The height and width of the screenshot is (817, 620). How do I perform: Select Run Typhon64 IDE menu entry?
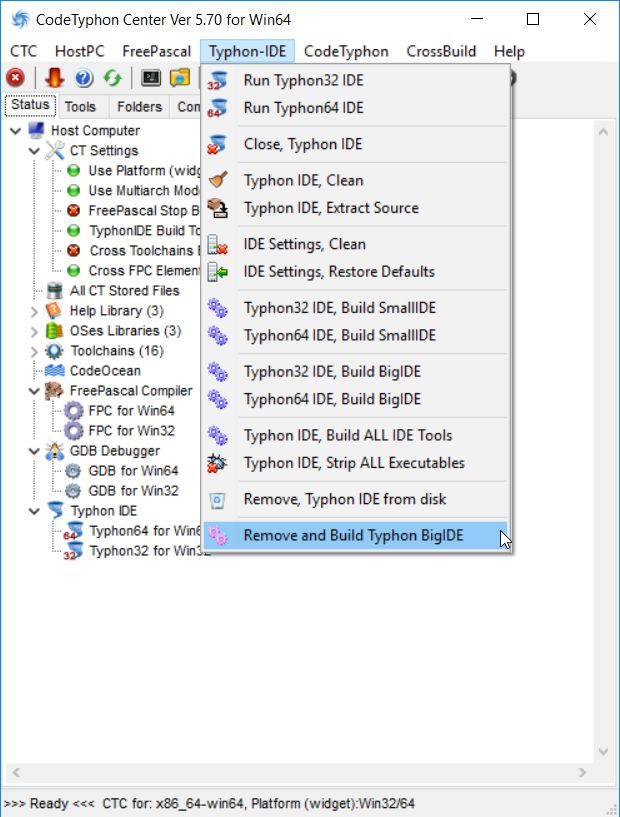pyautogui.click(x=303, y=108)
